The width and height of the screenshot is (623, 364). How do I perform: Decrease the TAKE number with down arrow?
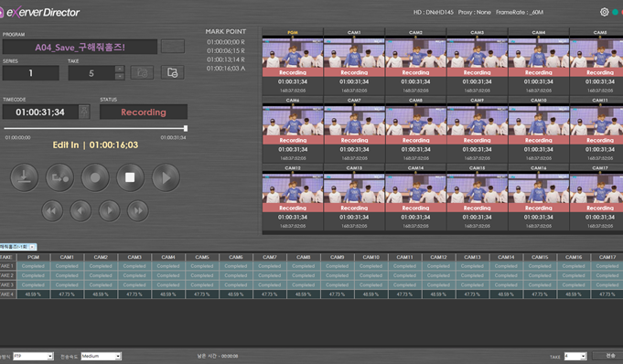pyautogui.click(x=119, y=77)
